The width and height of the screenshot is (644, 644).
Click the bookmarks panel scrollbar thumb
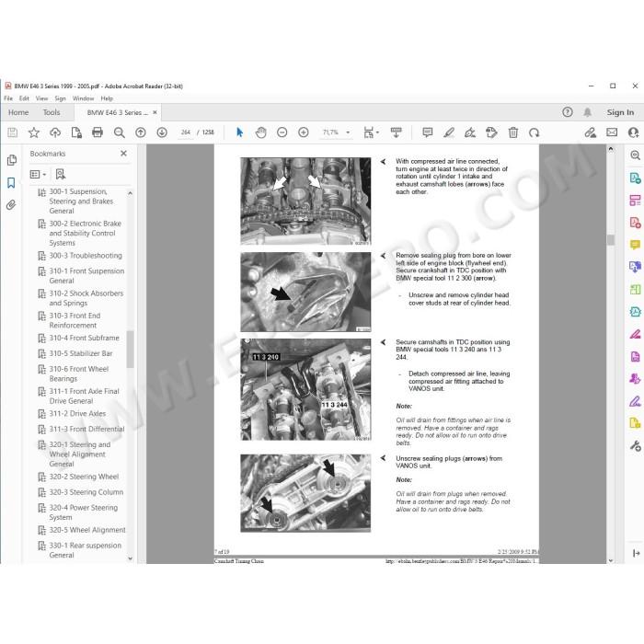pos(131,349)
